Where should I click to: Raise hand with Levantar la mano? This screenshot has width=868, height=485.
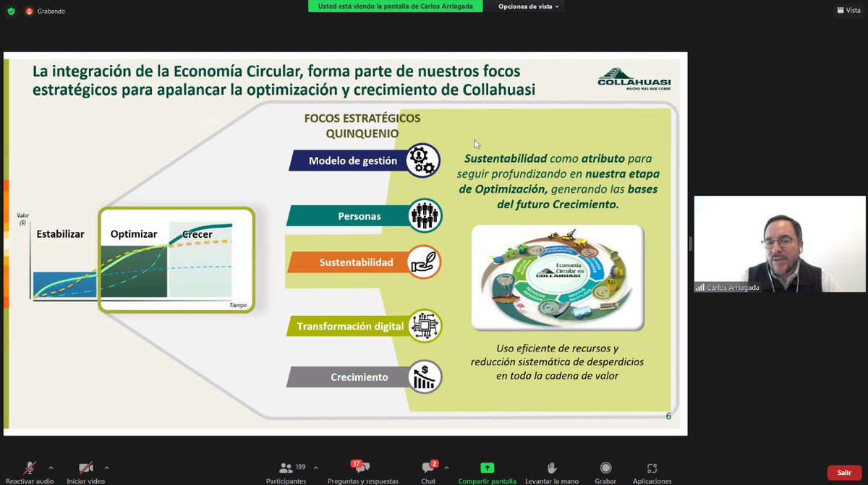[552, 471]
